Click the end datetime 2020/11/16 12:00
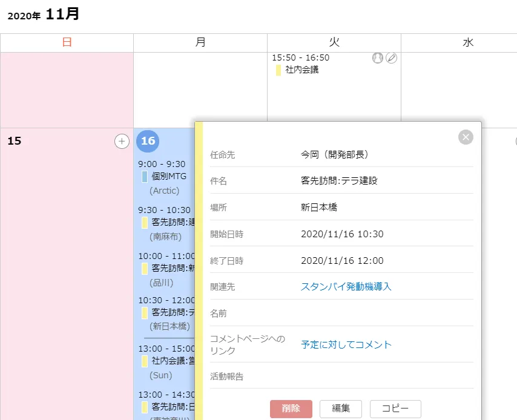Screen dimensions: 517x420 (342, 261)
